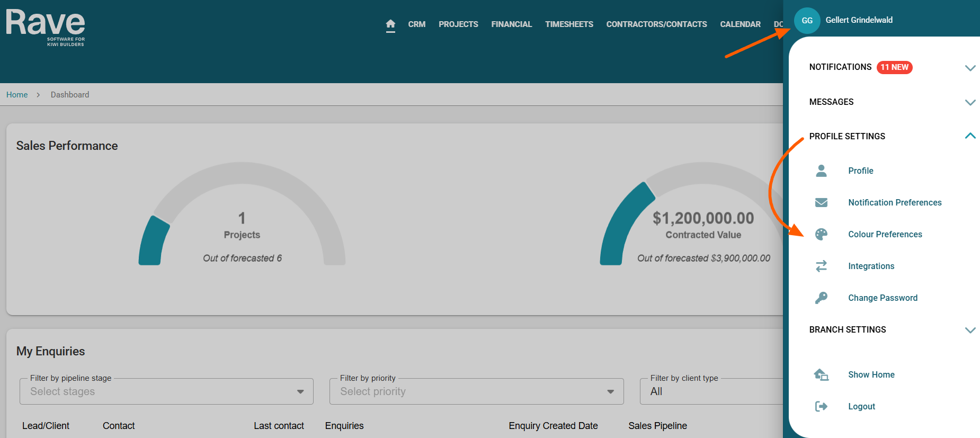980x438 pixels.
Task: Collapse the Profile Settings section
Action: [x=970, y=136]
